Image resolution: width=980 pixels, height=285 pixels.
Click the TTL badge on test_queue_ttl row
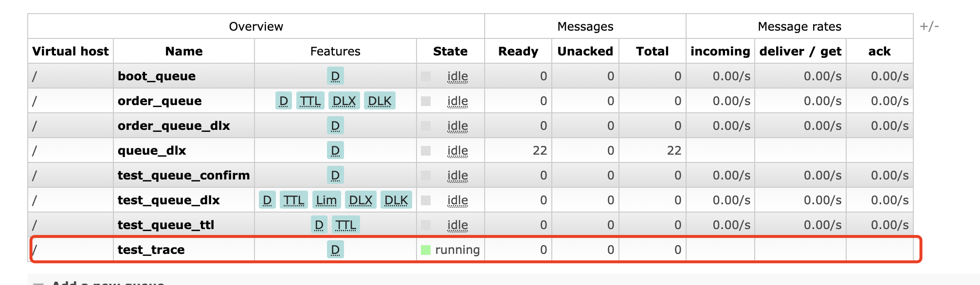pos(345,225)
